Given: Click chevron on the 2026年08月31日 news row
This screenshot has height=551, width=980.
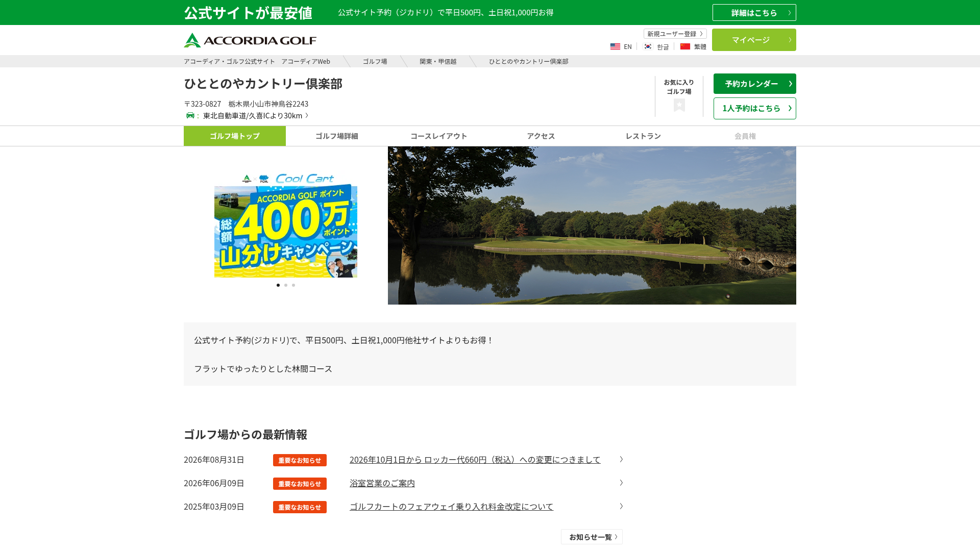Looking at the screenshot, I should click(x=621, y=459).
